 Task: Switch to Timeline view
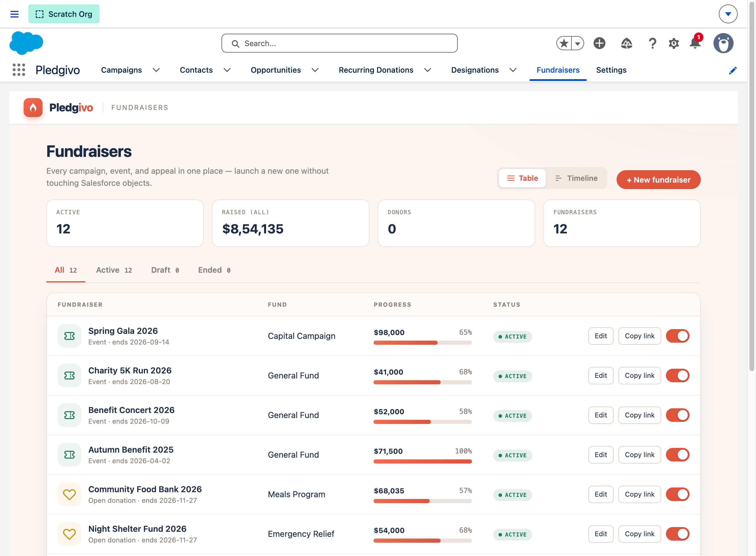coord(576,178)
